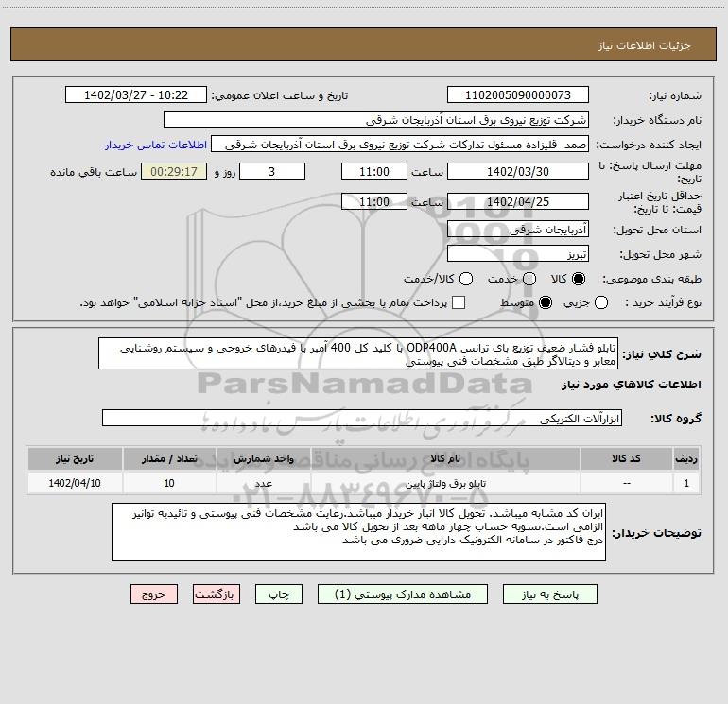This screenshot has height=704, width=728.
Task: Click the 'واحد شمارش' column header
Action: [263, 458]
